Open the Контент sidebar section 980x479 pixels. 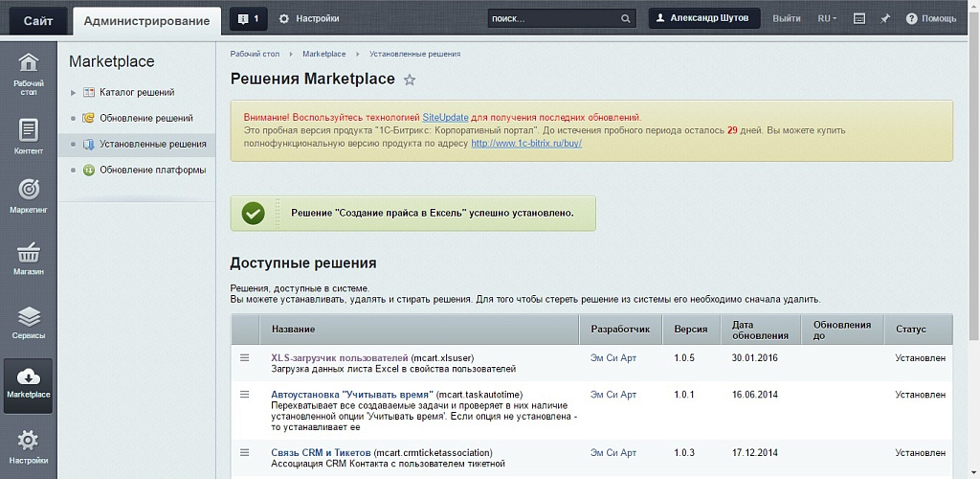(x=29, y=136)
